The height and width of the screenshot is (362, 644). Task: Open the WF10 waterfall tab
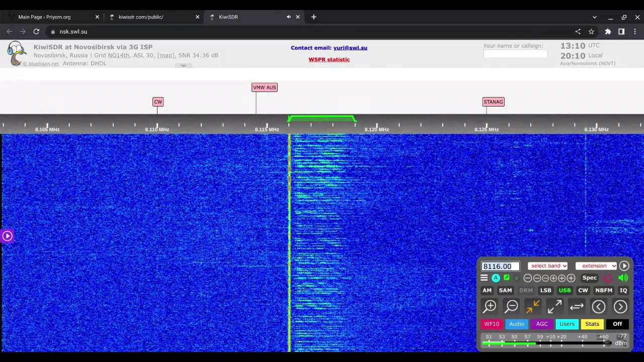pyautogui.click(x=492, y=324)
